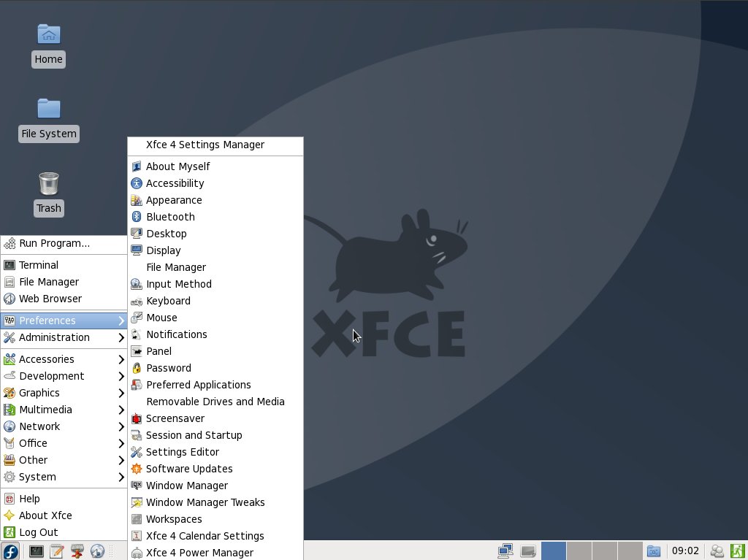The image size is (748, 560).
Task: Open text editor panel launcher
Action: [57, 551]
